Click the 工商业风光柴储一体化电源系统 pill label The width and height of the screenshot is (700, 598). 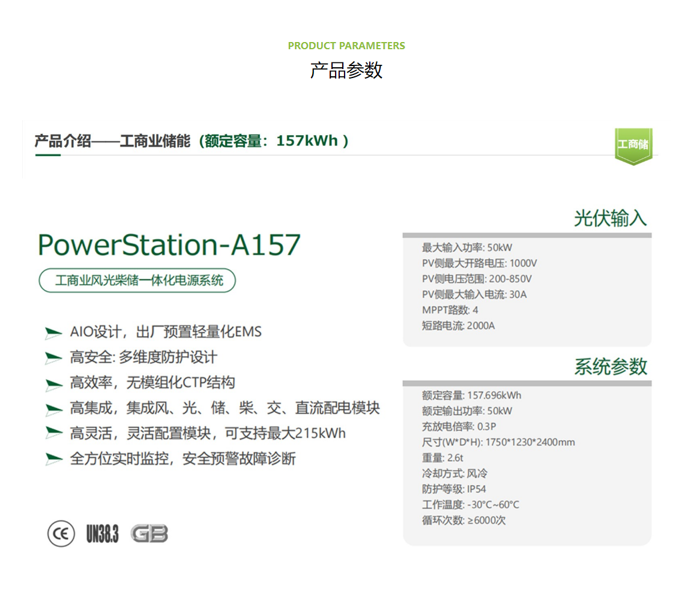click(137, 280)
